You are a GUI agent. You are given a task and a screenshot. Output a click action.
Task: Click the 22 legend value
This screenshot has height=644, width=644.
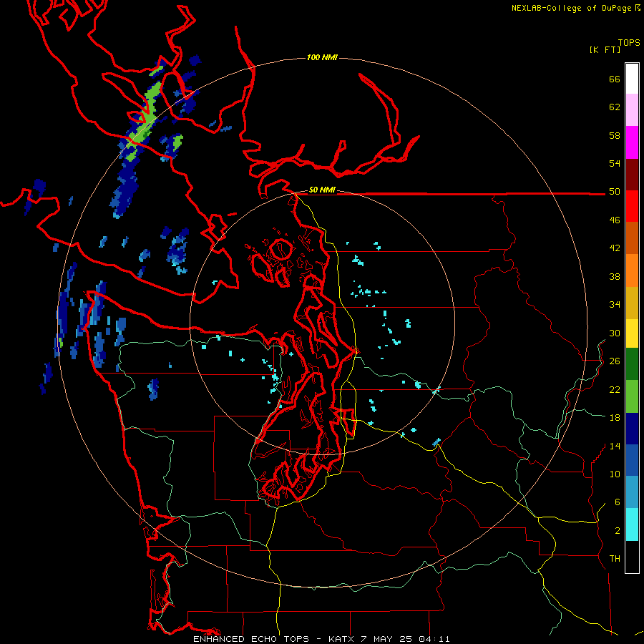click(x=615, y=389)
